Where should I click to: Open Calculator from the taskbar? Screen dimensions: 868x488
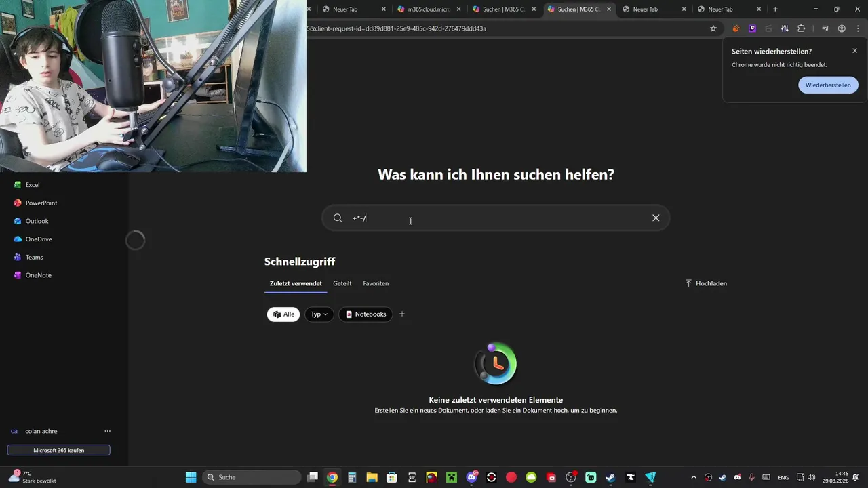[352, 477]
